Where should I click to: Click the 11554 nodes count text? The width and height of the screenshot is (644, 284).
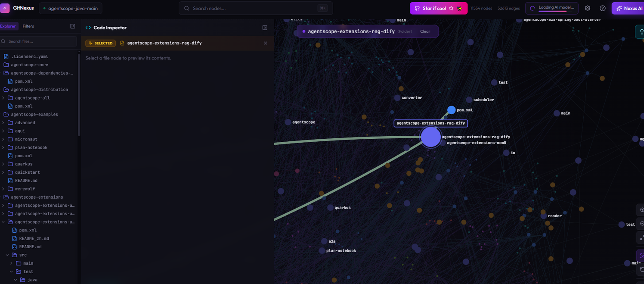tap(482, 8)
